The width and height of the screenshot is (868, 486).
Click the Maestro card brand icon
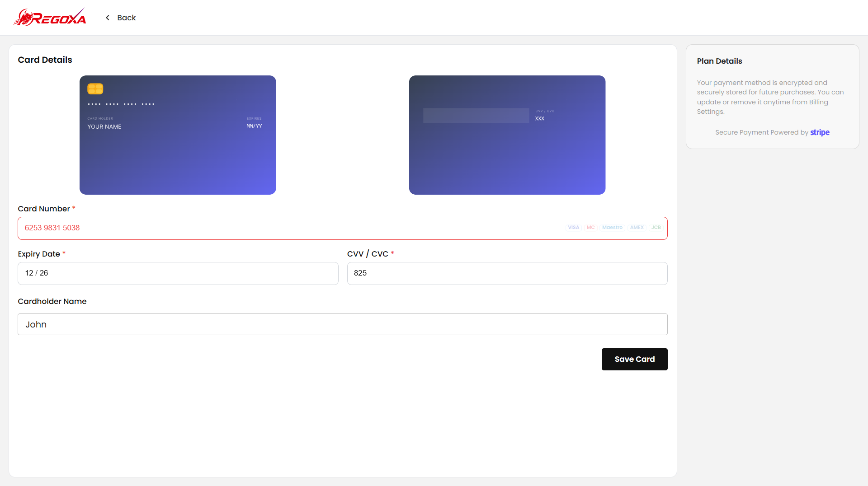612,228
